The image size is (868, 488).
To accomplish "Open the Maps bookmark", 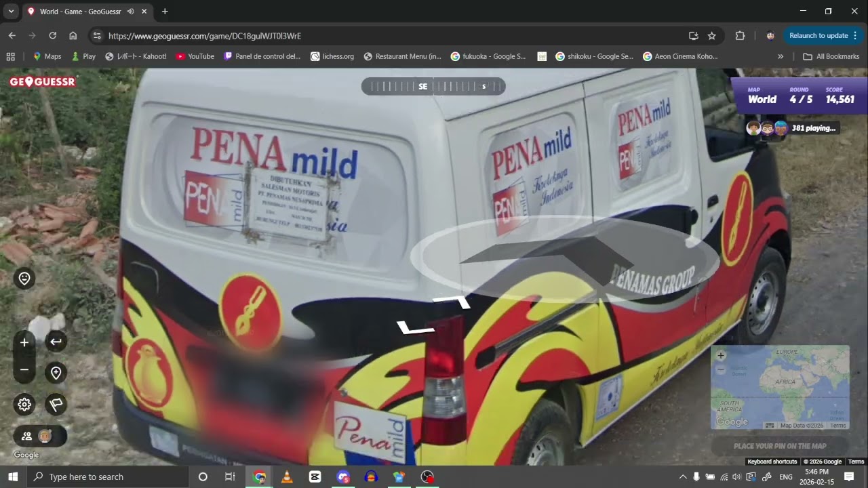I will coord(47,56).
